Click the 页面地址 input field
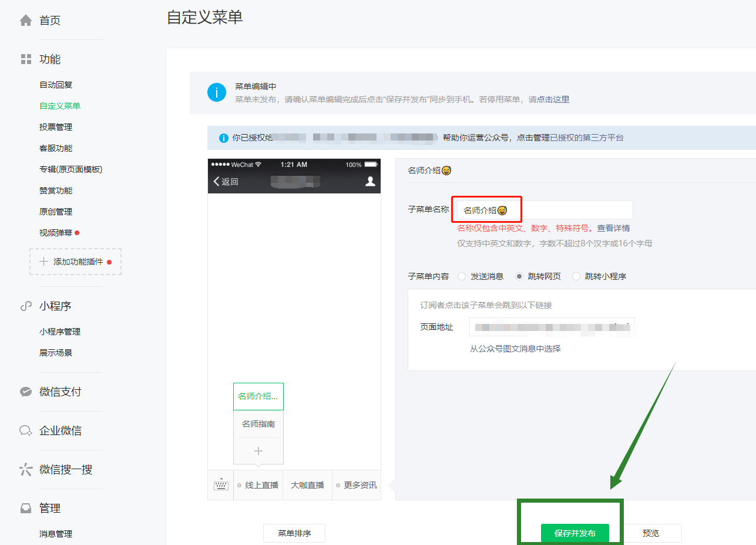756x545 pixels. [552, 327]
